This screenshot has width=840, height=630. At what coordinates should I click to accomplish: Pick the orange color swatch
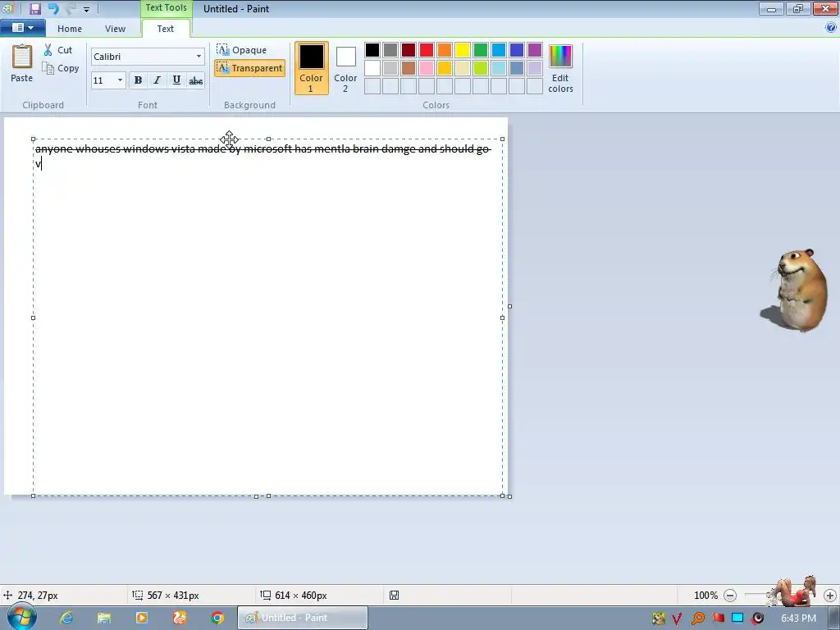tap(445, 50)
